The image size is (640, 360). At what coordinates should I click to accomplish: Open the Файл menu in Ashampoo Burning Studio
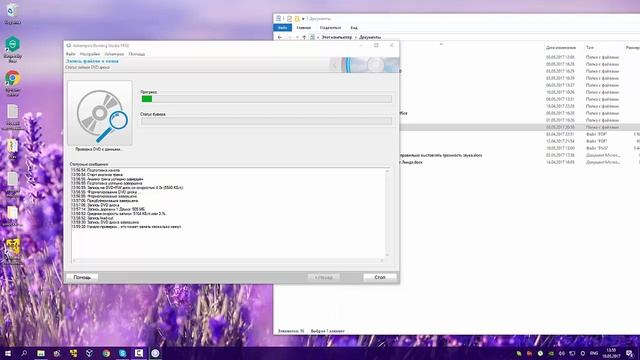pos(71,54)
